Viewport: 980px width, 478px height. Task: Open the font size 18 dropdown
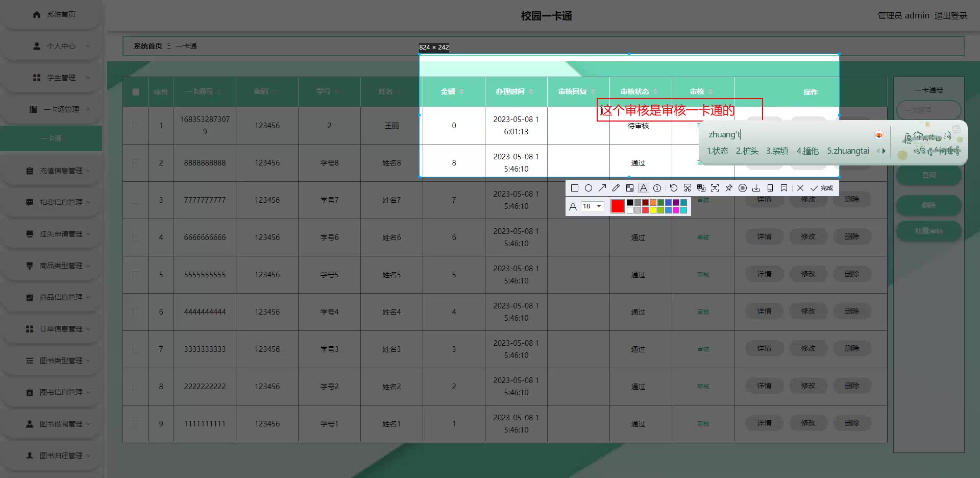click(x=593, y=206)
